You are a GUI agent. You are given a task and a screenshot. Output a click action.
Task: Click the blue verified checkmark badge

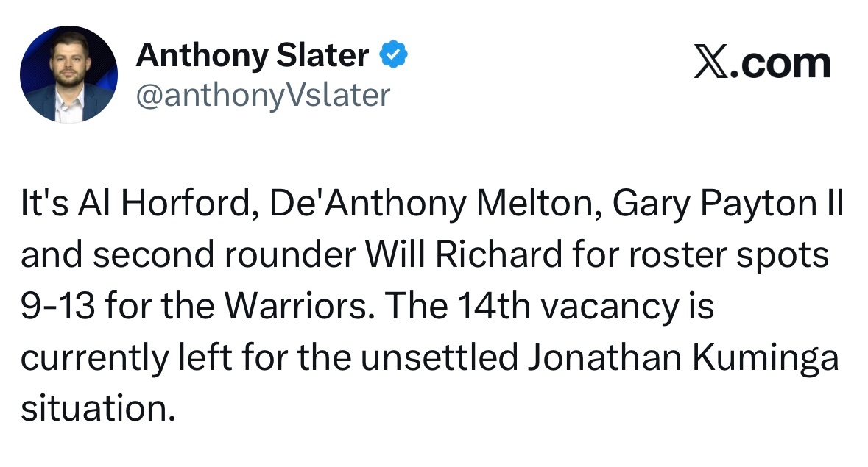[x=393, y=55]
